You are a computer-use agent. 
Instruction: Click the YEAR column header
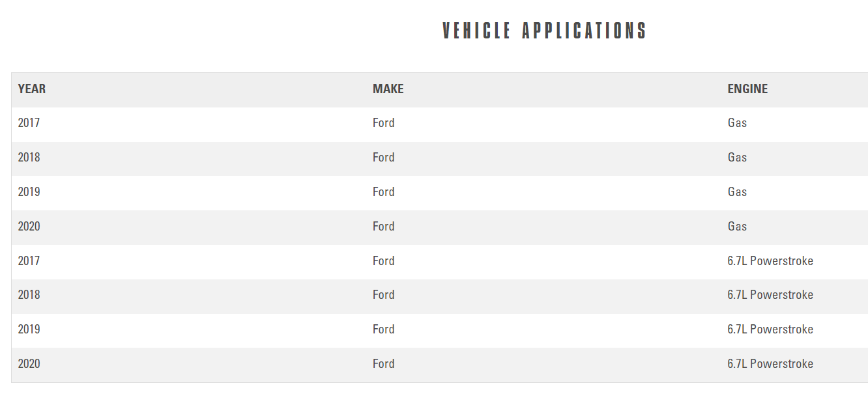coord(32,89)
